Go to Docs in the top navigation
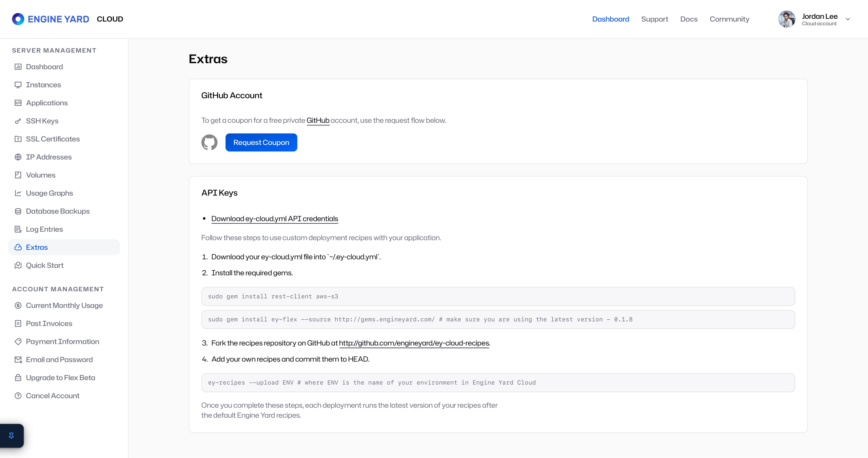Viewport: 868px width, 458px height. pyautogui.click(x=689, y=19)
